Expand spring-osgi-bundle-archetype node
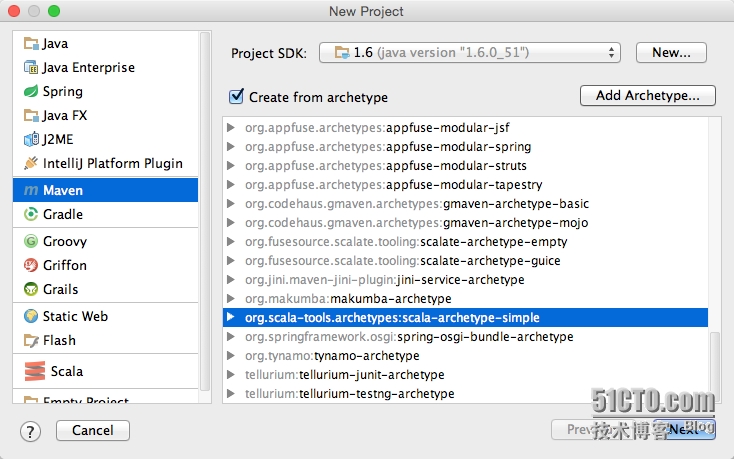Image resolution: width=734 pixels, height=459 pixels. click(x=230, y=336)
